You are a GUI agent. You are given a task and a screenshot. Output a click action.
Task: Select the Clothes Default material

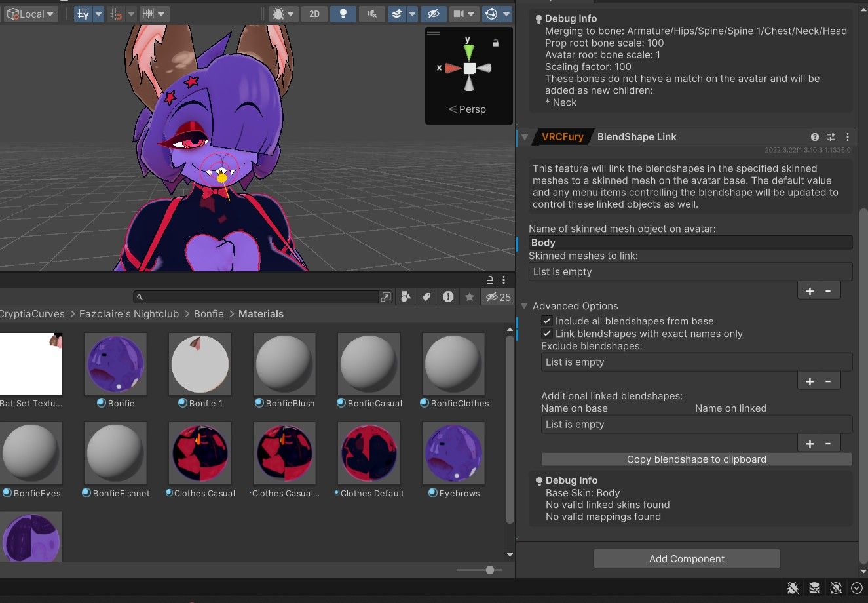369,453
